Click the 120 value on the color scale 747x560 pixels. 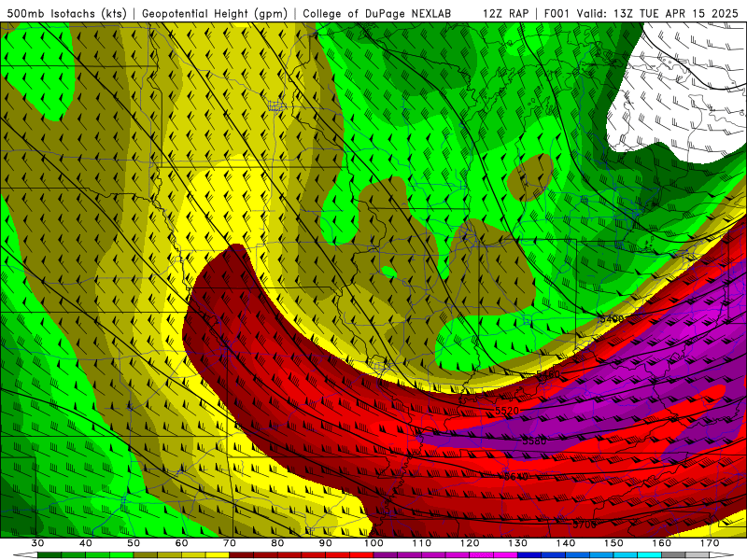click(x=470, y=543)
